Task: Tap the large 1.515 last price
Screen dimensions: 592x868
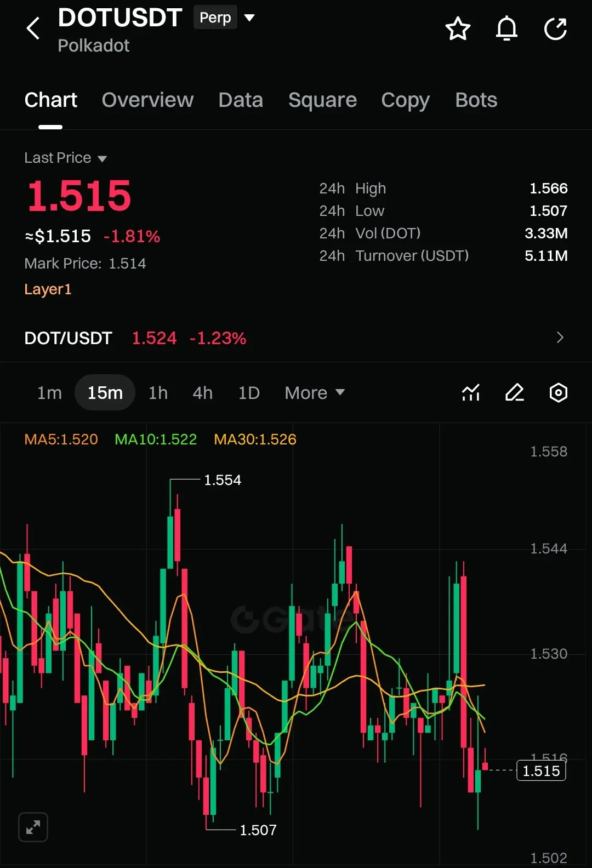Action: click(79, 196)
